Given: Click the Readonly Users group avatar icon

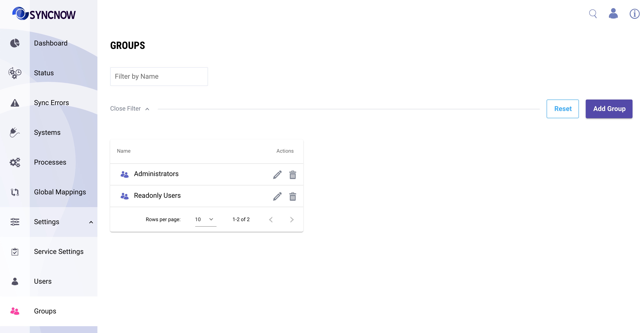Looking at the screenshot, I should (125, 196).
